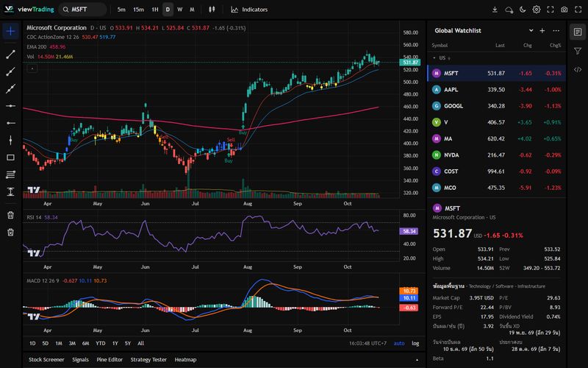Select the price range measure tool
The height and width of the screenshot is (368, 588).
(x=10, y=192)
